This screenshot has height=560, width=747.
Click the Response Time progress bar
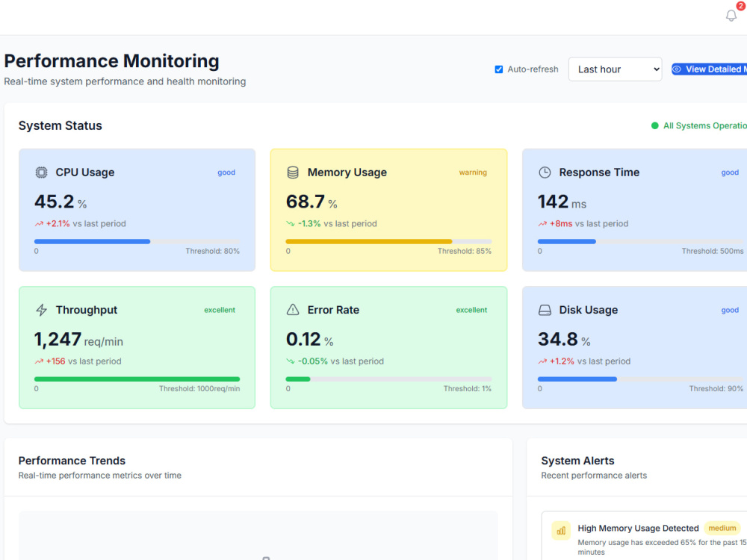click(640, 241)
